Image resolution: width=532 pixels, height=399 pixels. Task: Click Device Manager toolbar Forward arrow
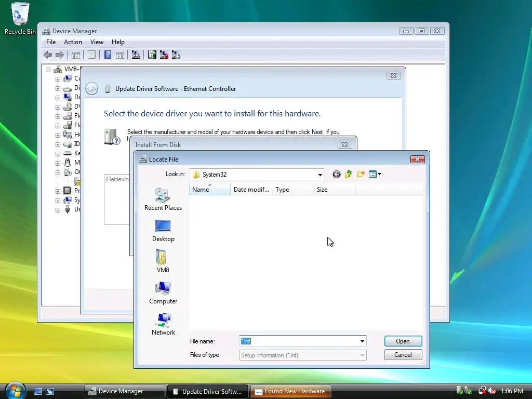[60, 55]
